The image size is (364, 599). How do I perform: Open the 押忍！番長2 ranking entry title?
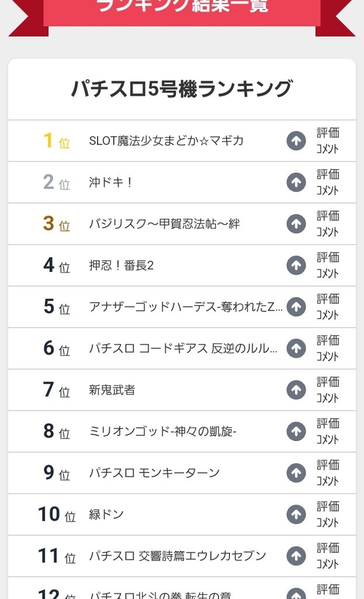coord(121,266)
